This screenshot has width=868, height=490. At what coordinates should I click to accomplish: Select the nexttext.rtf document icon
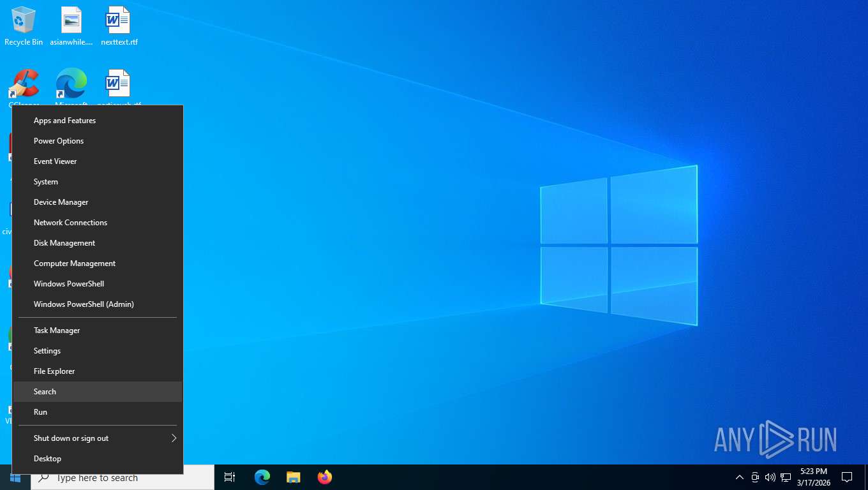tap(119, 27)
